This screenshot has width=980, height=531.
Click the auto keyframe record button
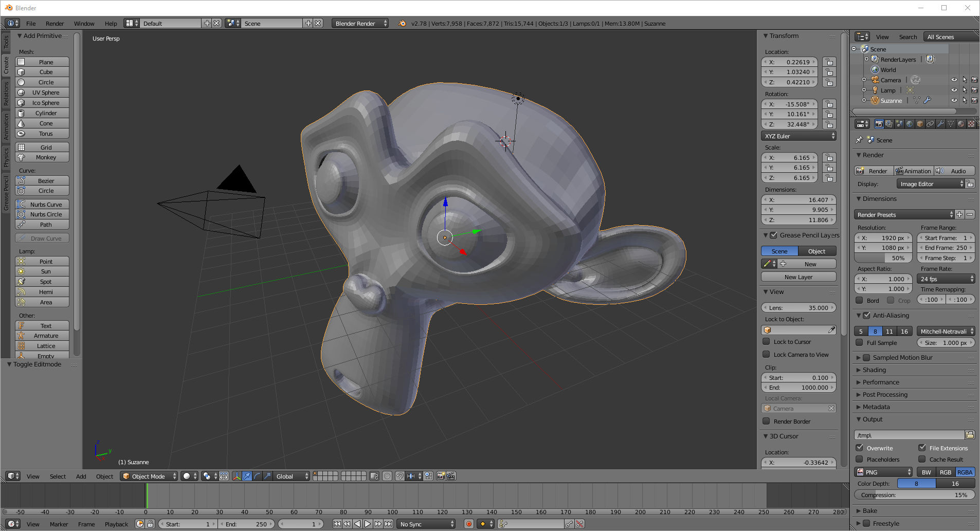click(x=468, y=524)
